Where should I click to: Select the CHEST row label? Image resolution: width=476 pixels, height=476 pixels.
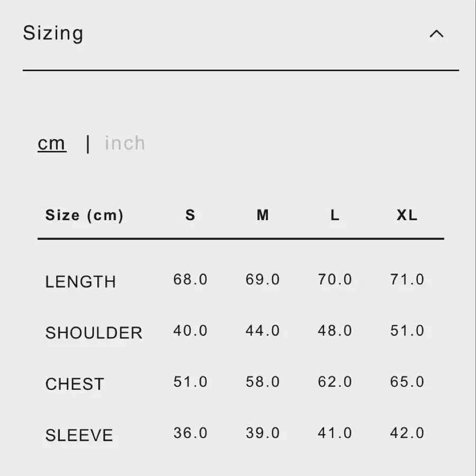(75, 384)
